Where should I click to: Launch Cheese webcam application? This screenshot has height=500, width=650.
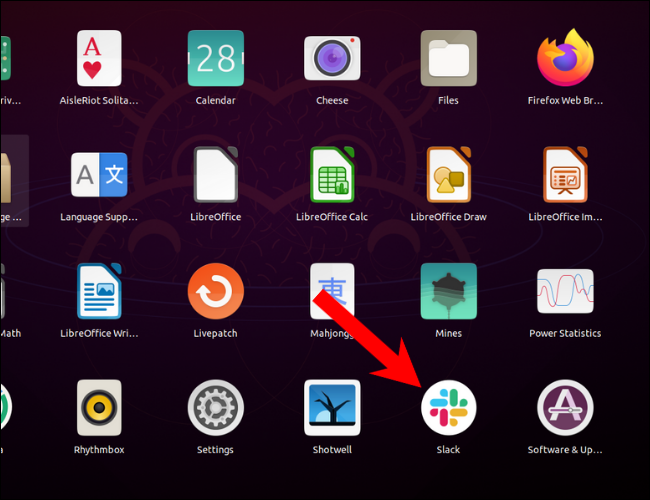coord(332,58)
